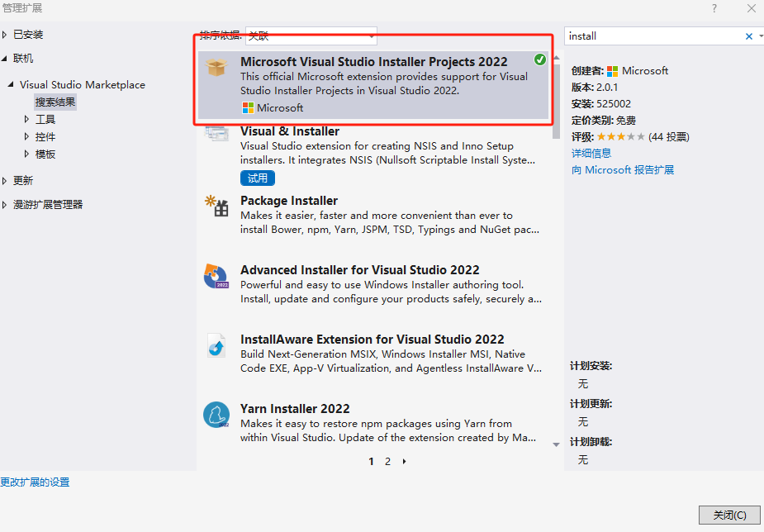This screenshot has height=532, width=764.
Task: Click the green installed checkmark badge
Action: (x=540, y=59)
